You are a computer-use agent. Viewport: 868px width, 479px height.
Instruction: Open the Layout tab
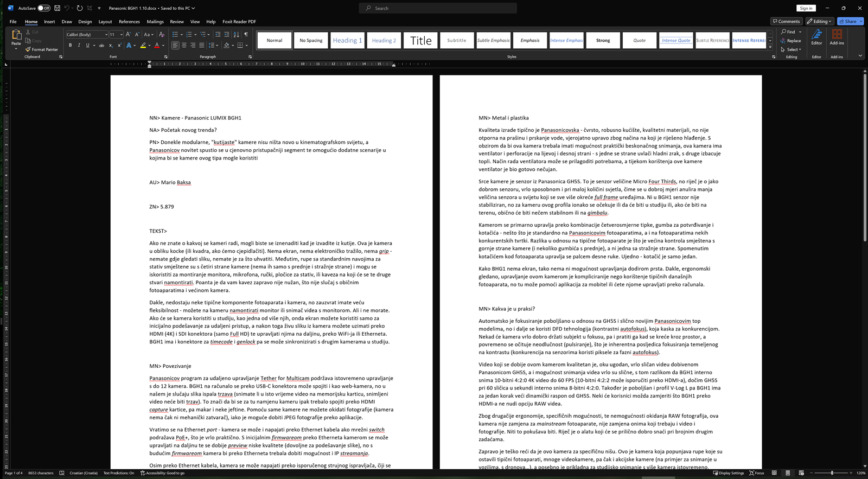(x=105, y=22)
